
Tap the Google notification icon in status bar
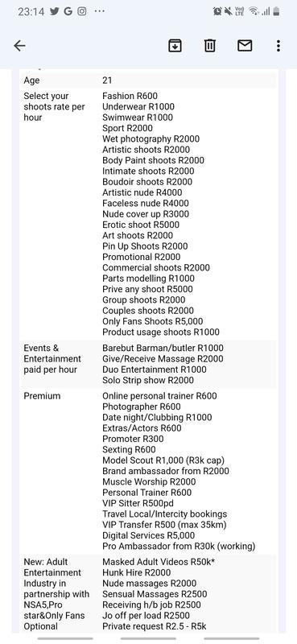68,11
